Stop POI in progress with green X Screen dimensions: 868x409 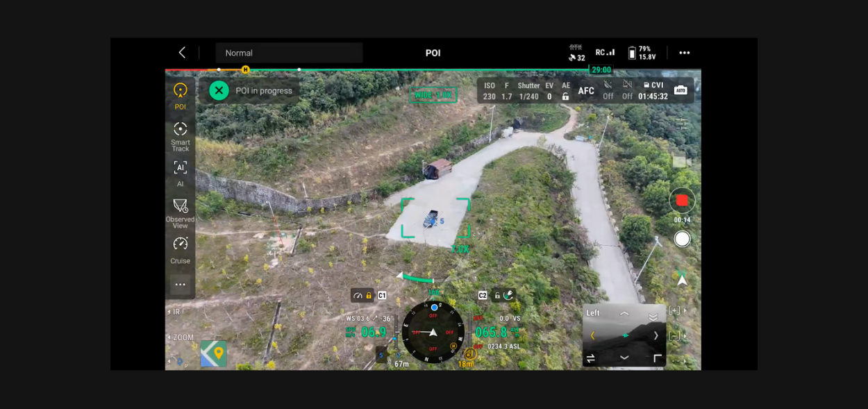tap(219, 90)
